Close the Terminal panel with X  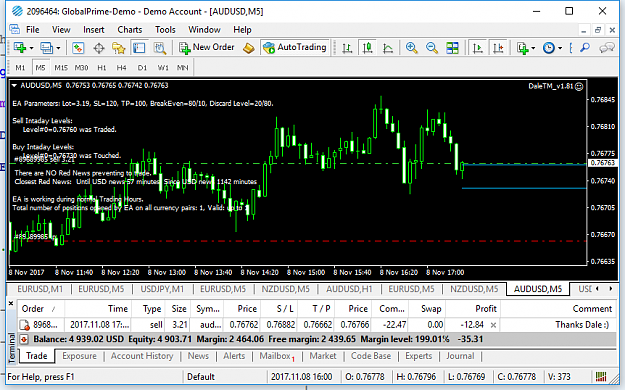pos(11,304)
